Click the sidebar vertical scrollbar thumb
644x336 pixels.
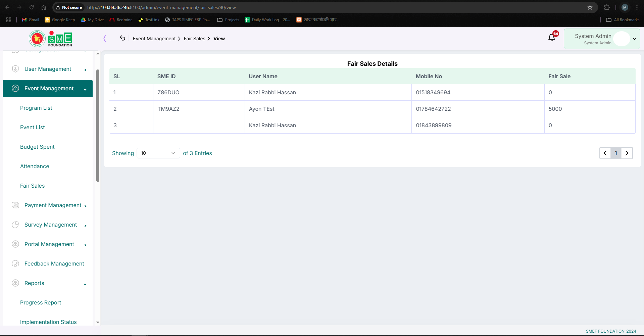point(98,126)
